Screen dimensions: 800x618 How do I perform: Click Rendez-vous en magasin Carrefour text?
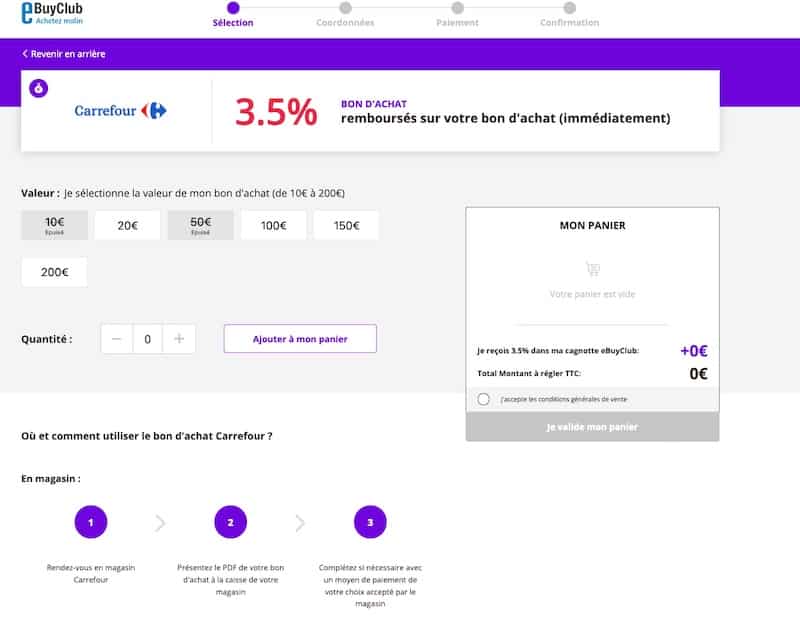click(x=91, y=574)
